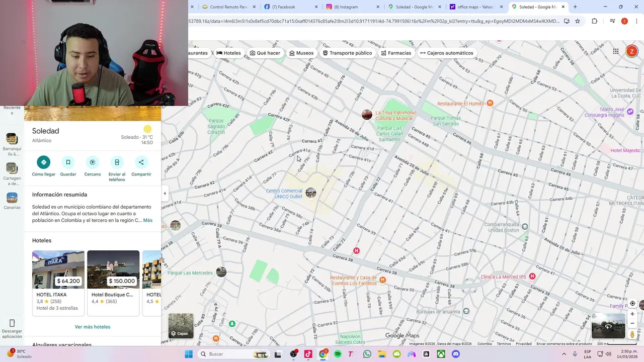Launch Discord from the taskbar

(456, 354)
